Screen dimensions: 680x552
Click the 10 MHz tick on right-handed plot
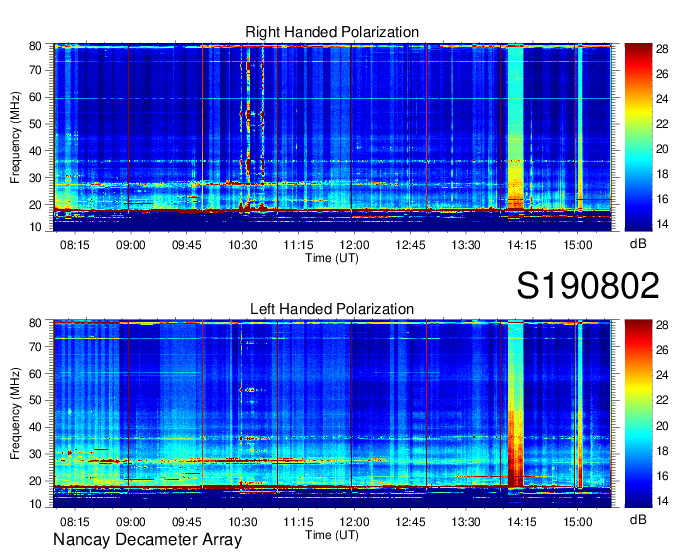point(35,227)
